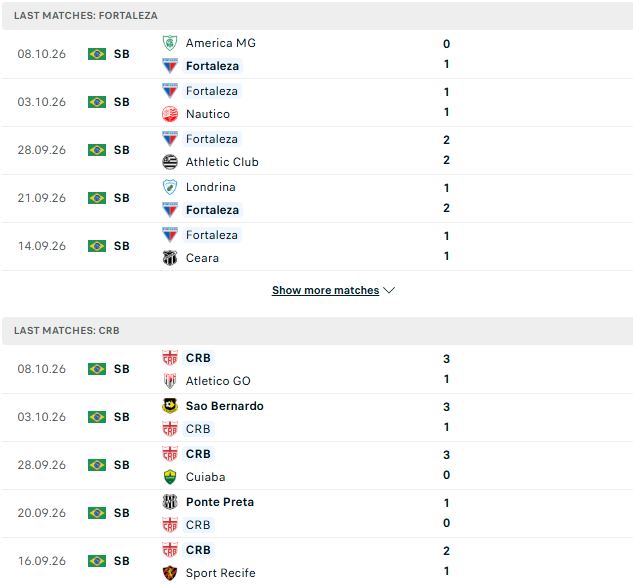Click the Atletico GO club crest
Screen dimensions: 633x584
170,381
